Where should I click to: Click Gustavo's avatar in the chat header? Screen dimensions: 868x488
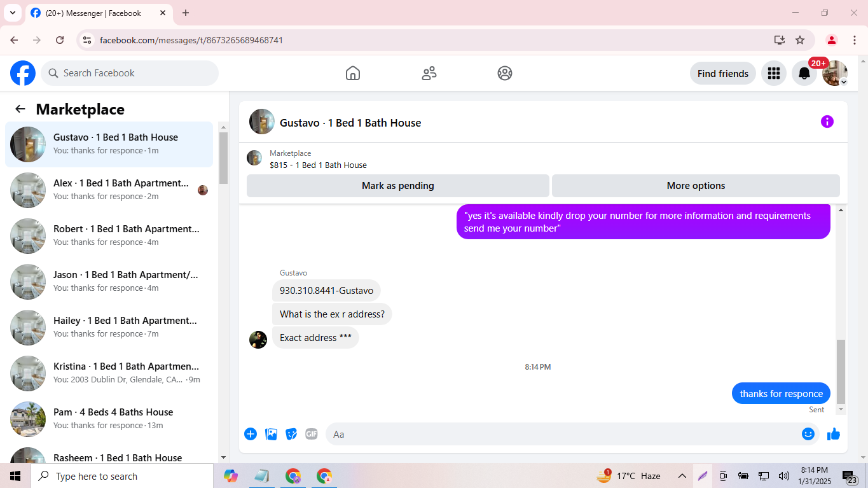coord(262,122)
